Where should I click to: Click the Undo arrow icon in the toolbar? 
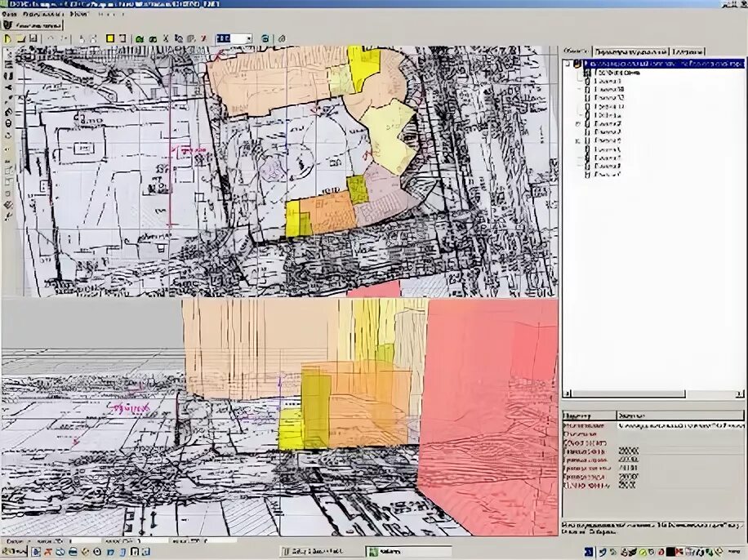50,38
